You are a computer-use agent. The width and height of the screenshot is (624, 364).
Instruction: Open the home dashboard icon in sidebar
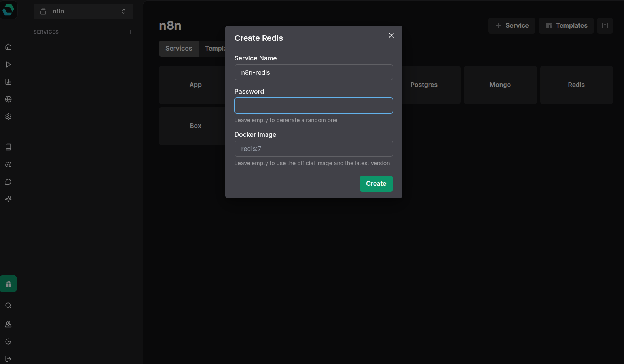(x=8, y=47)
